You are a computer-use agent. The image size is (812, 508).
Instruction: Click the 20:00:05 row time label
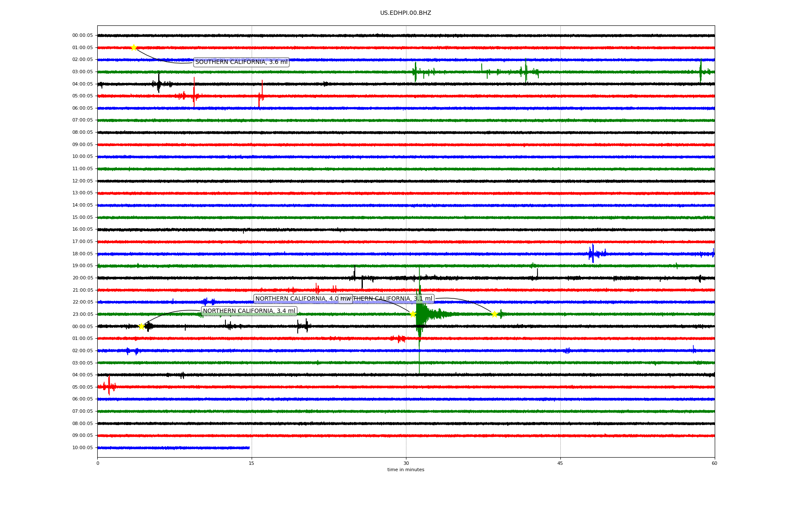(x=82, y=278)
